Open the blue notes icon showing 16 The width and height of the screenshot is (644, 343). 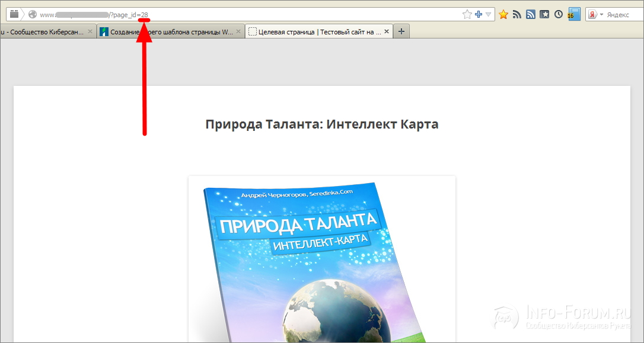click(574, 14)
